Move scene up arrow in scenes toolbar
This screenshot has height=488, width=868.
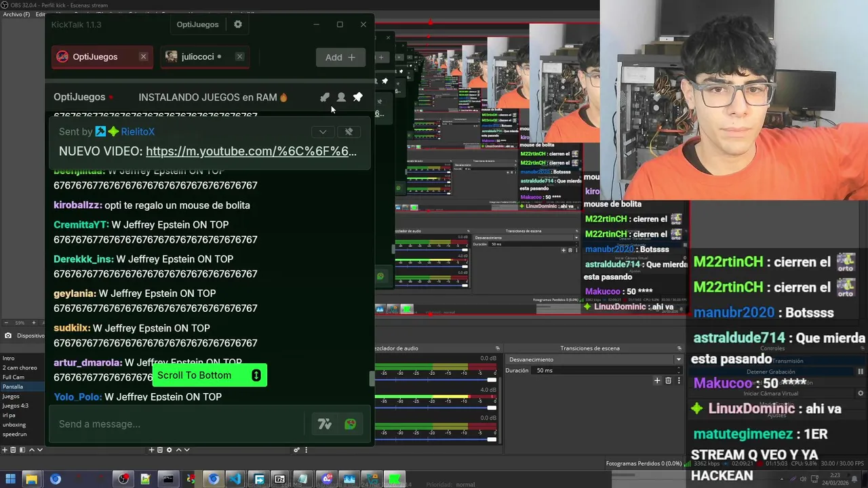pos(31,450)
